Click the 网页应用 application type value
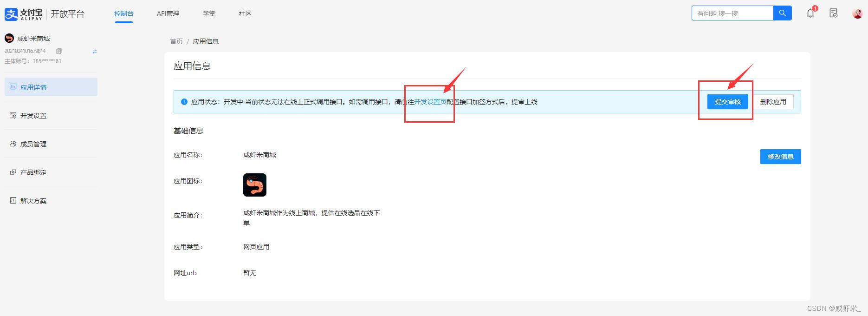Screen dimensions: 868x316 tap(256, 247)
